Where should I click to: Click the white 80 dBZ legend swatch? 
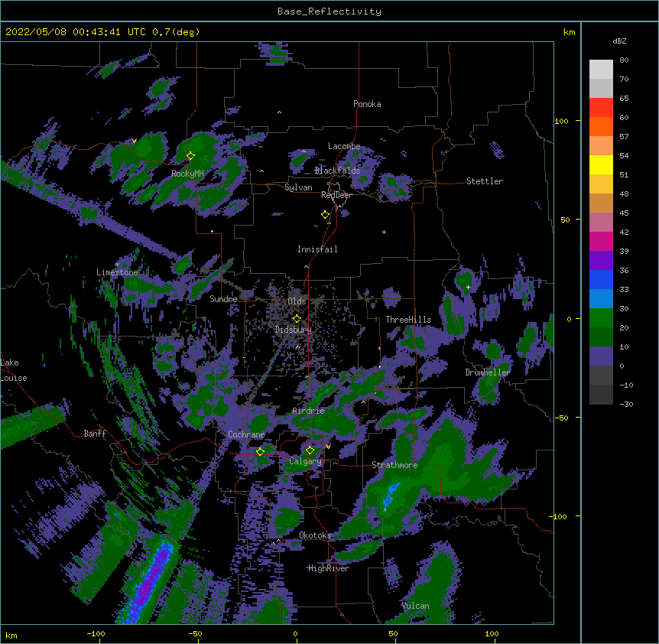pos(601,69)
